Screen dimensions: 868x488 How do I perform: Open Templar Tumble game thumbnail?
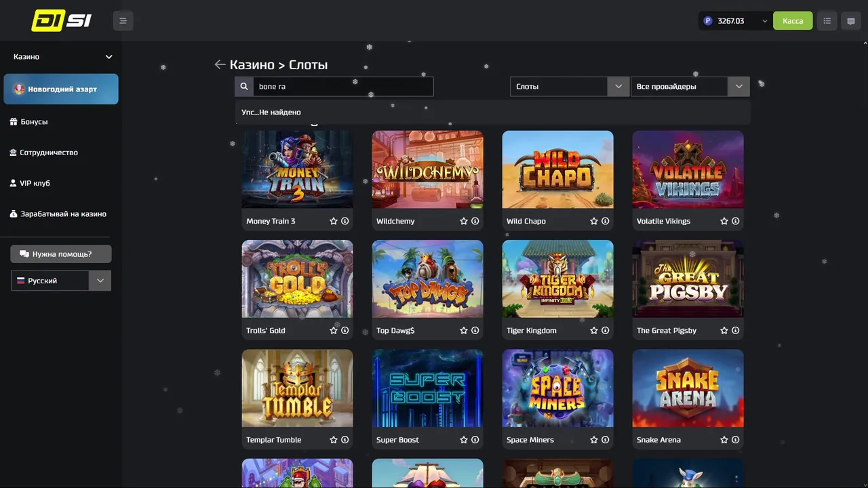(297, 388)
